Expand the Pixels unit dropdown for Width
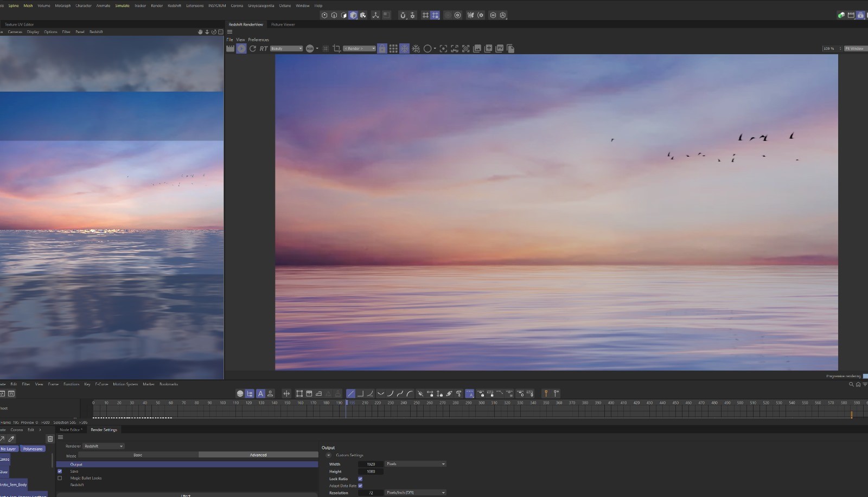 coord(416,464)
